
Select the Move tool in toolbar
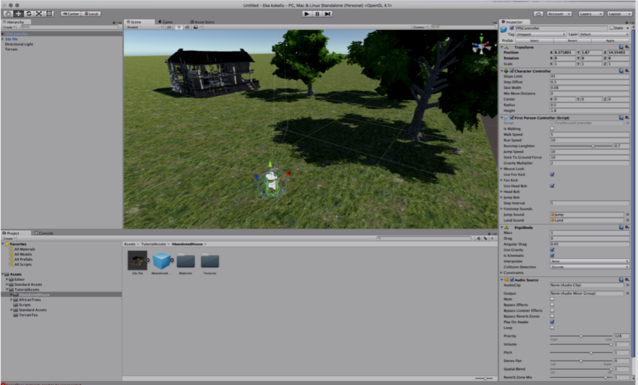(18, 13)
